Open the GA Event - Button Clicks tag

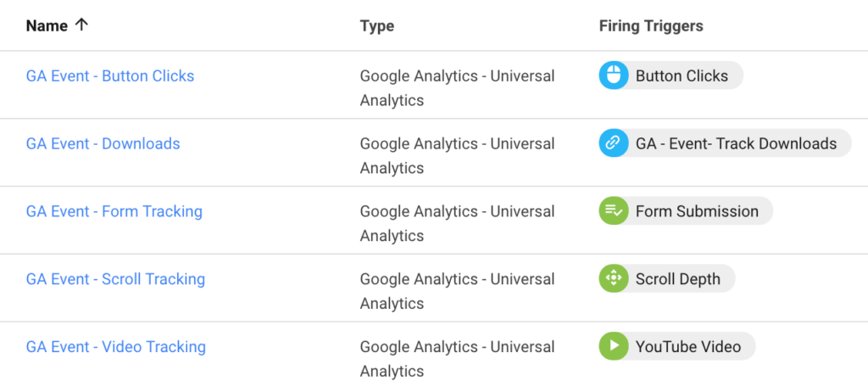click(x=110, y=76)
